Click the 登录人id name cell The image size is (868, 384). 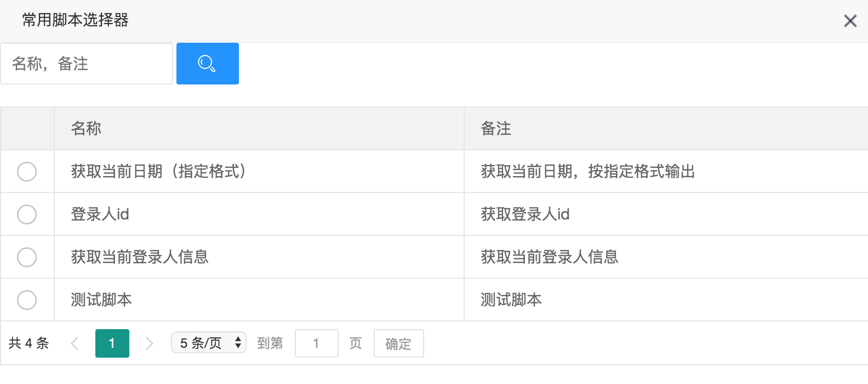coord(100,214)
